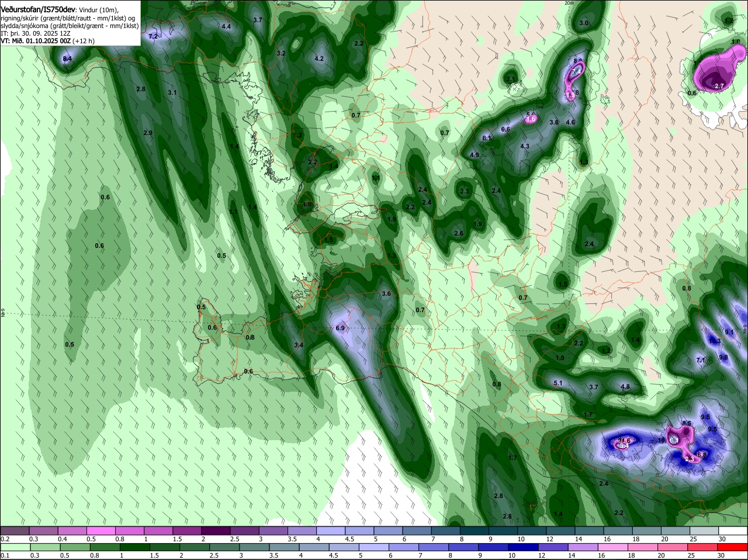The height and width of the screenshot is (560, 748).
Task: Click the precipitation value 3.1 on the map
Action: click(172, 92)
